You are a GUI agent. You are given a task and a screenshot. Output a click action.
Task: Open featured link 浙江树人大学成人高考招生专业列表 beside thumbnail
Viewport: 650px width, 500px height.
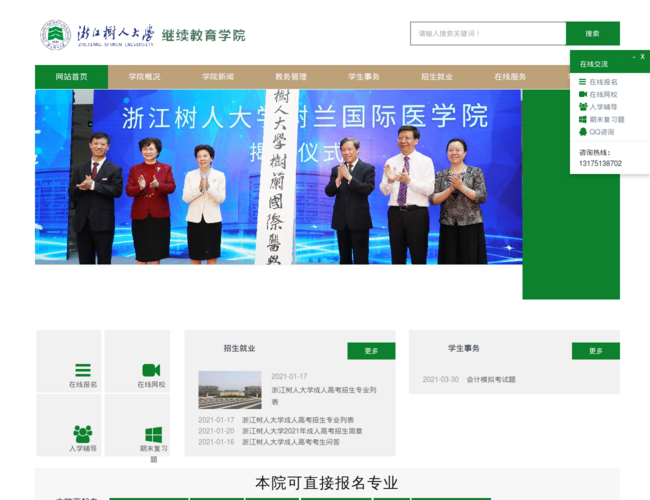coord(324,396)
